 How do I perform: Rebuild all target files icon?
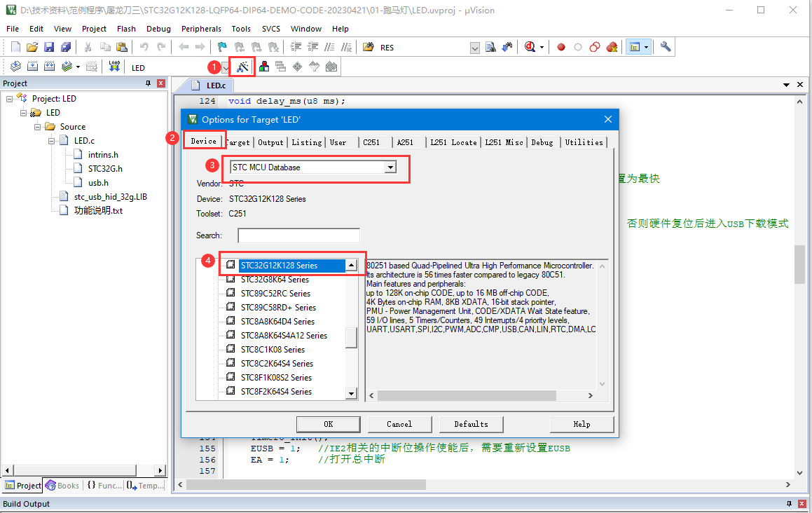click(x=49, y=67)
